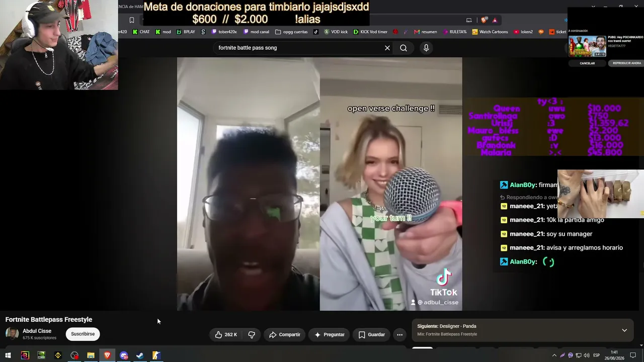Open the Steam taskbar icon
The width and height of the screenshot is (644, 362).
click(140, 355)
